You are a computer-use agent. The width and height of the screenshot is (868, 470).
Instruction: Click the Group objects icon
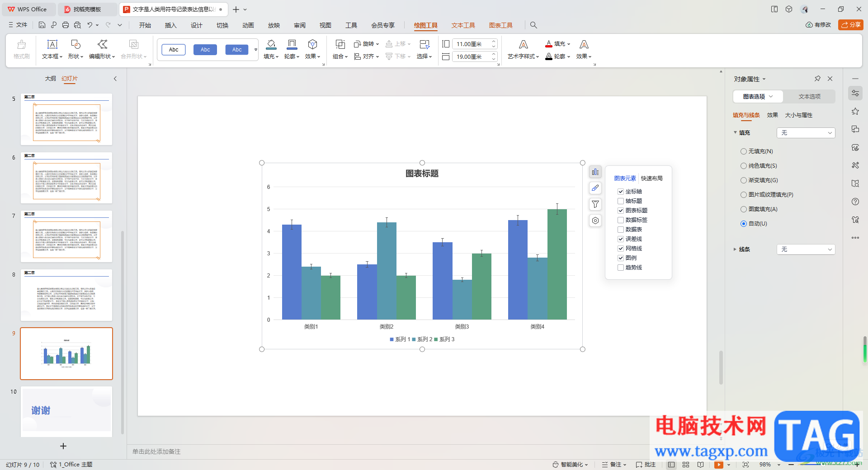pos(340,44)
